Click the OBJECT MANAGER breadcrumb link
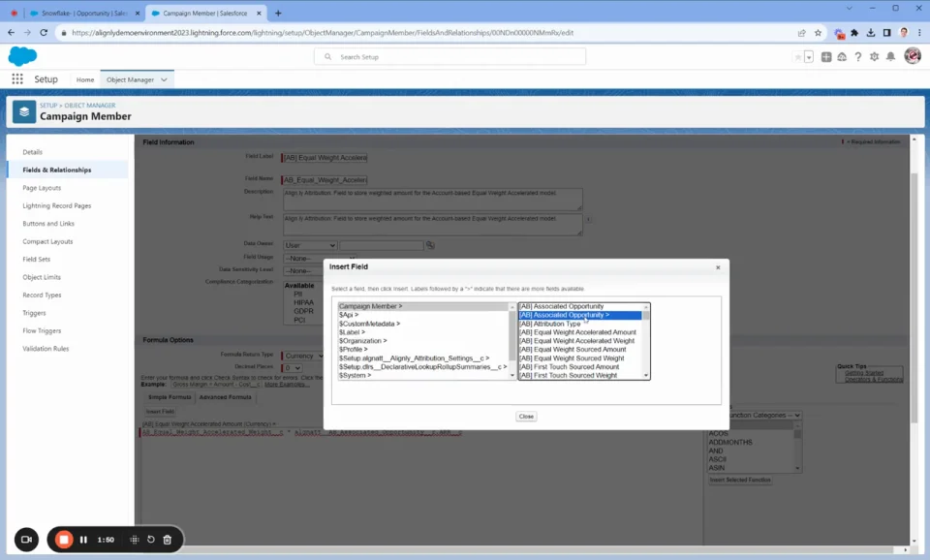930x560 pixels. coord(89,105)
